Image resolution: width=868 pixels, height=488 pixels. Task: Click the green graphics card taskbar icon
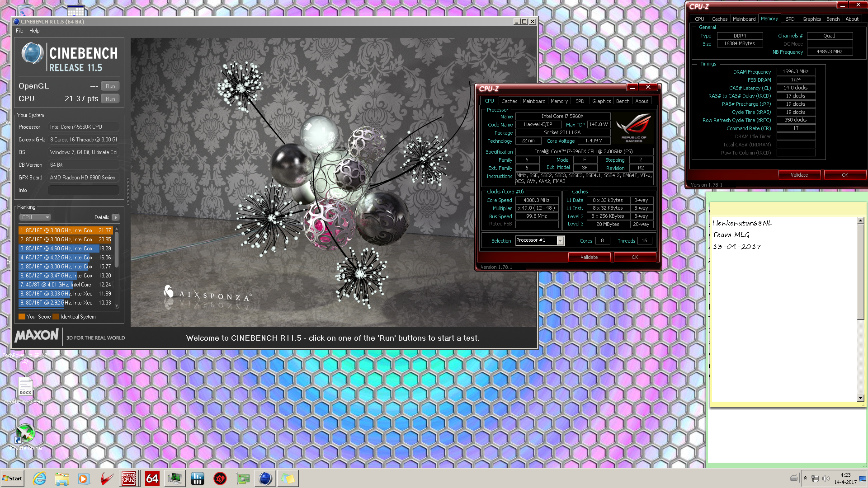tap(243, 479)
